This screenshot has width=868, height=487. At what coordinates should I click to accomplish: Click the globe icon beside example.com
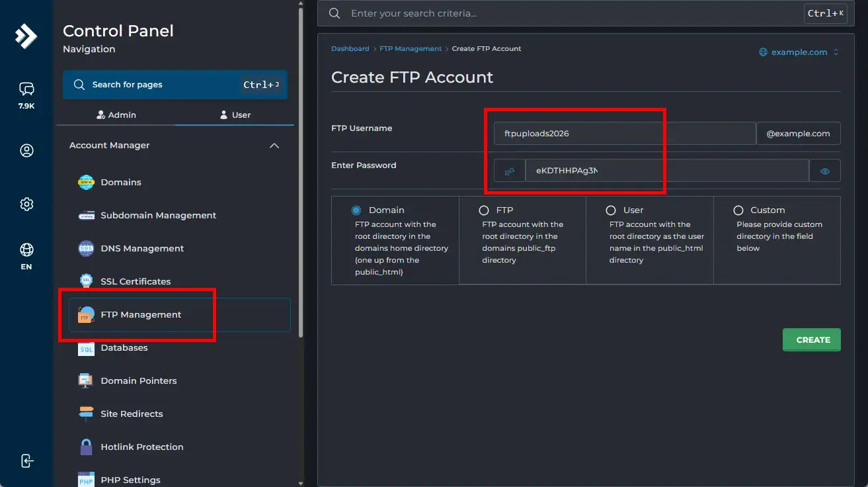pos(763,52)
